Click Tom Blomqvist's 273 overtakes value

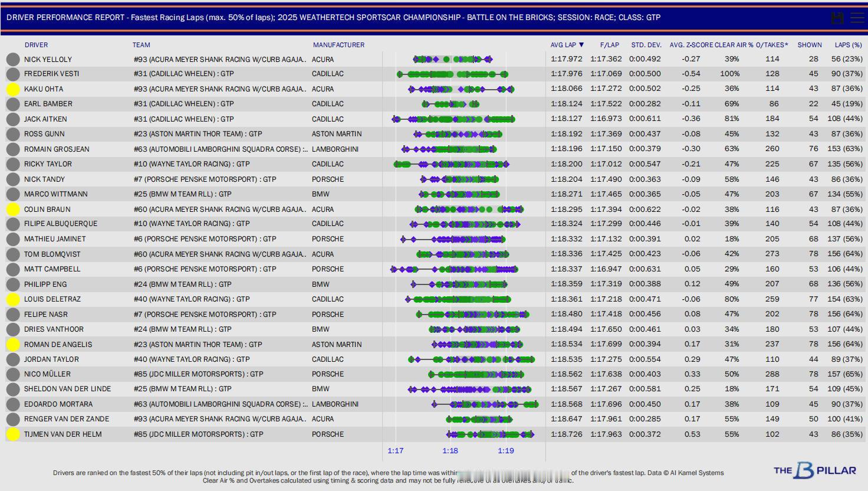[x=772, y=254]
